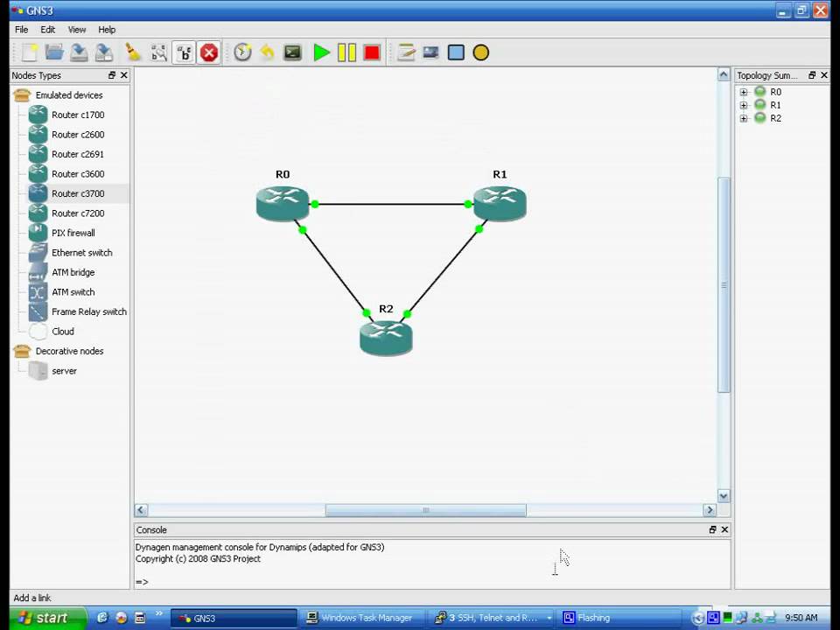This screenshot has height=630, width=840.
Task: Select Router c3600 node type
Action: pyautogui.click(x=78, y=174)
